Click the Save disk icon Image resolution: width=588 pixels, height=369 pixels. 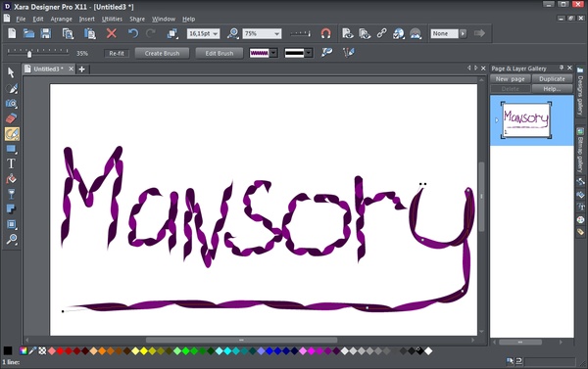pos(46,33)
